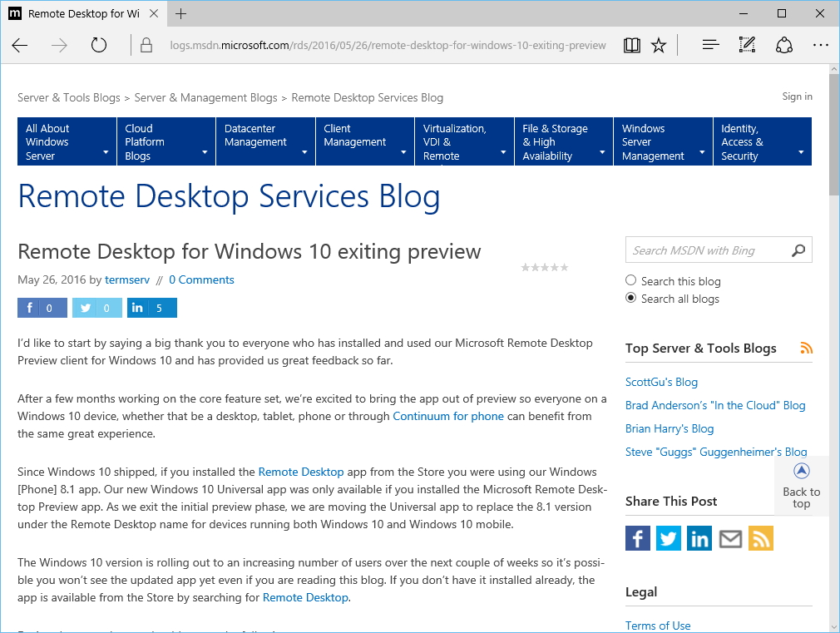This screenshot has width=840, height=633.
Task: Select the Search all blogs option
Action: (630, 299)
